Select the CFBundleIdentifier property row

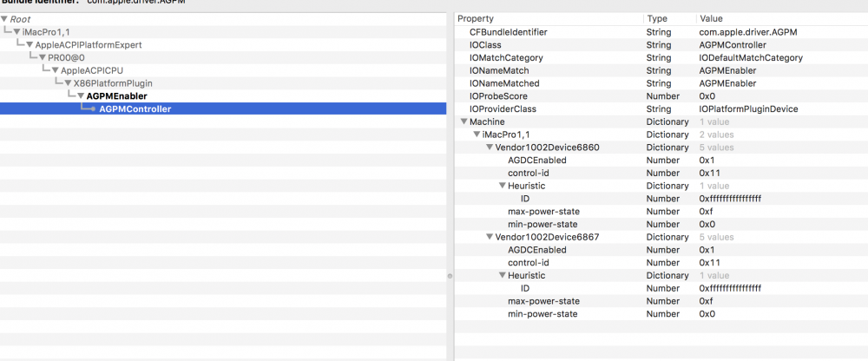pos(661,32)
